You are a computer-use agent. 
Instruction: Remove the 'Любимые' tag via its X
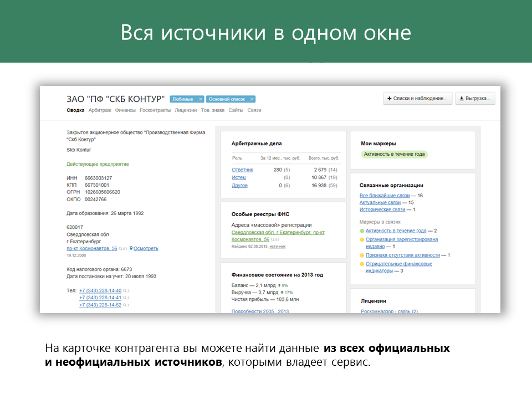pos(201,99)
